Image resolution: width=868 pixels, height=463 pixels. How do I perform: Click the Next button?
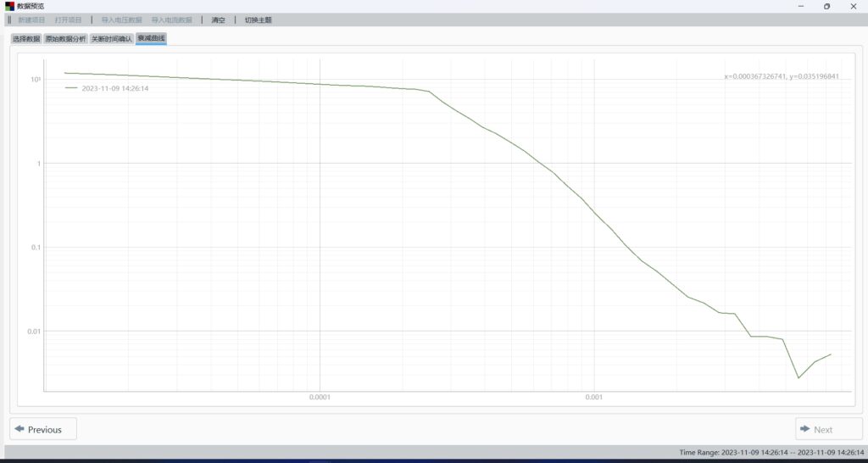[x=828, y=429]
